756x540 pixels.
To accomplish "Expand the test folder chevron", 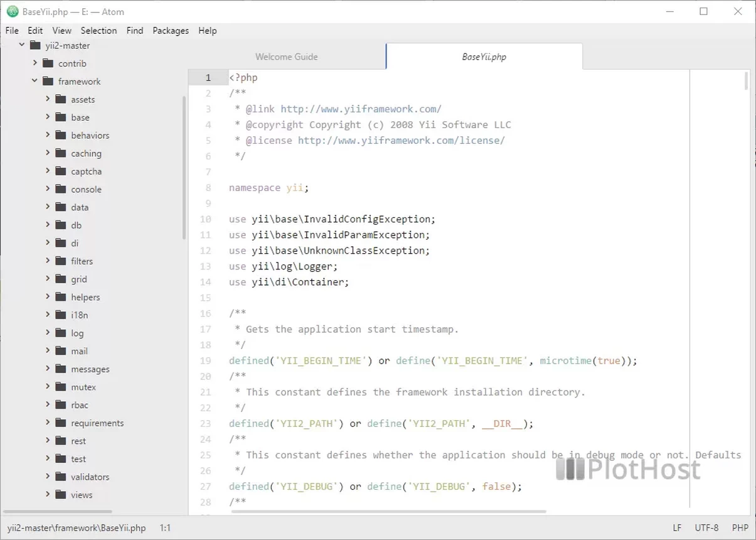I will coord(48,459).
